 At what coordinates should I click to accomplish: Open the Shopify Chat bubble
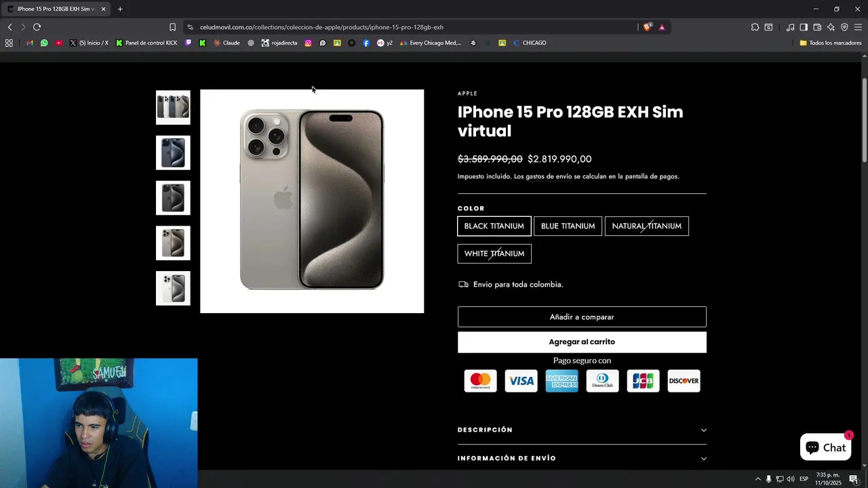pyautogui.click(x=825, y=447)
